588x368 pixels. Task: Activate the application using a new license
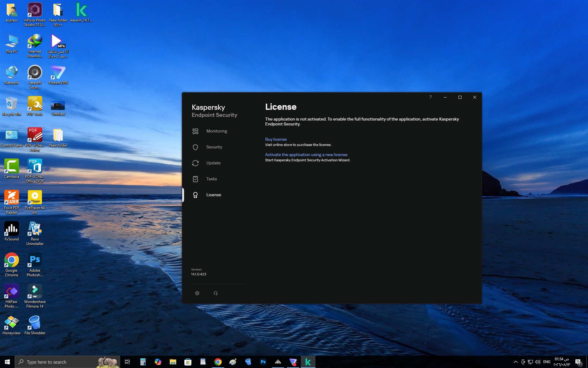(x=306, y=155)
